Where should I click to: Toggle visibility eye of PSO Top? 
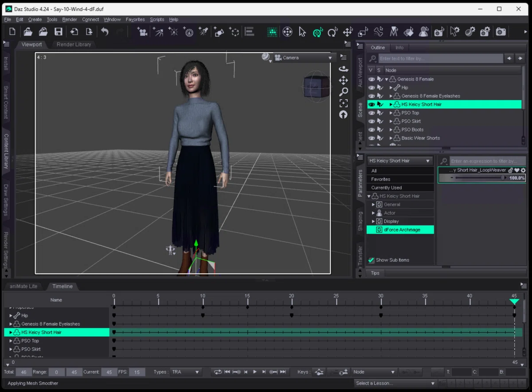[x=372, y=113]
